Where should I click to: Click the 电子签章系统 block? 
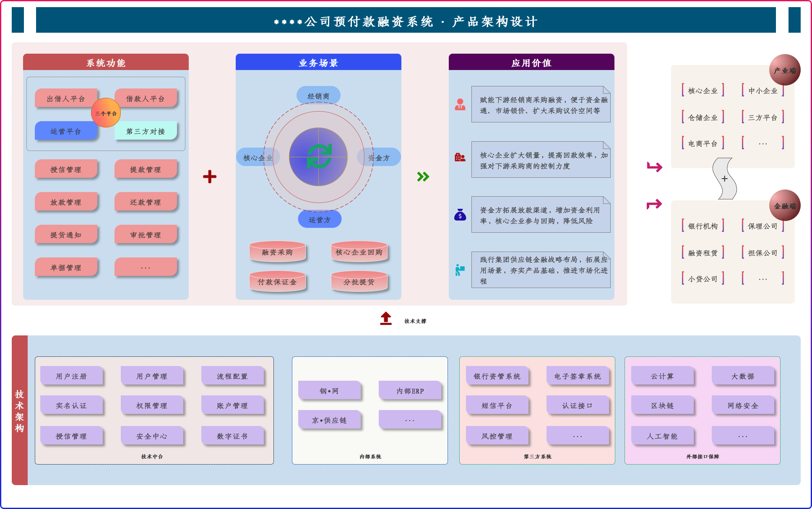[578, 376]
